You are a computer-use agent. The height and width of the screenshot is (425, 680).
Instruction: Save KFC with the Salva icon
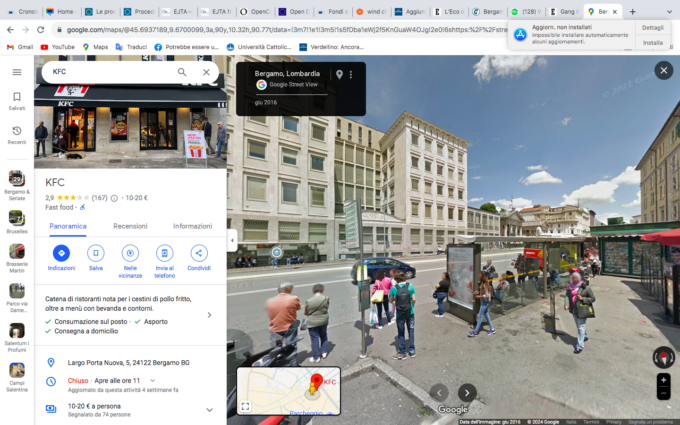pos(96,253)
